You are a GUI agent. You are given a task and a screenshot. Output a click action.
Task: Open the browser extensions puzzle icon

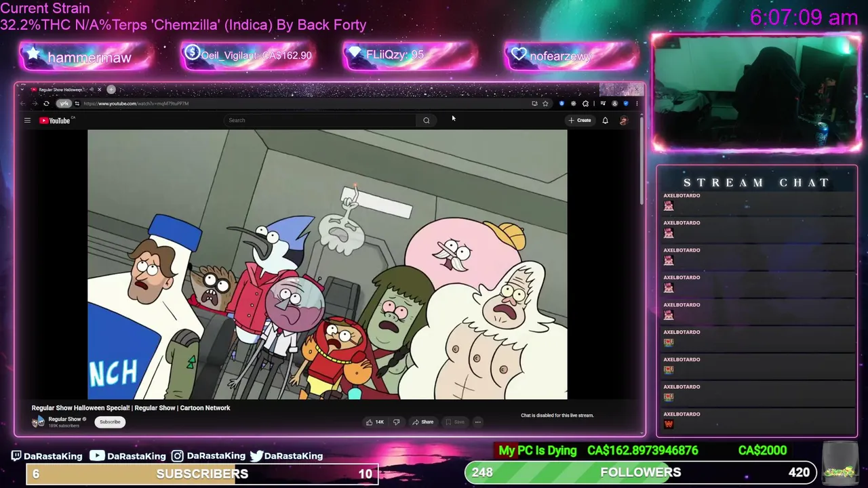coord(585,104)
